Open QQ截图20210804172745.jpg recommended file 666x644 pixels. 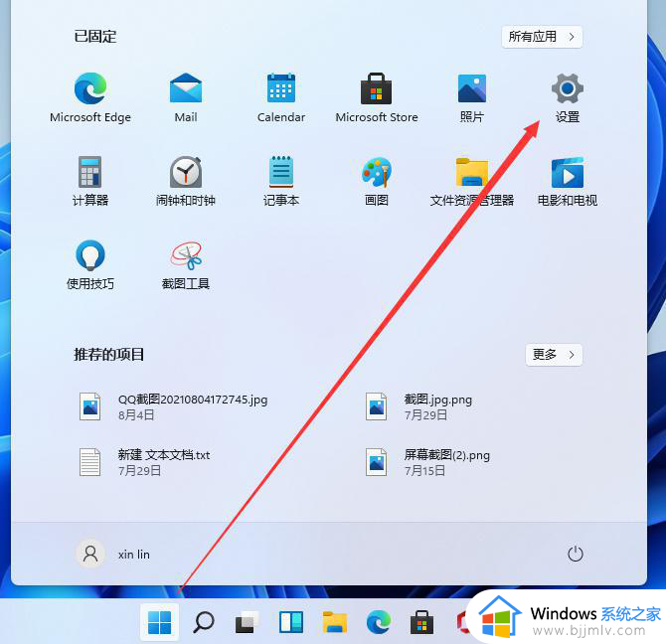point(173,406)
